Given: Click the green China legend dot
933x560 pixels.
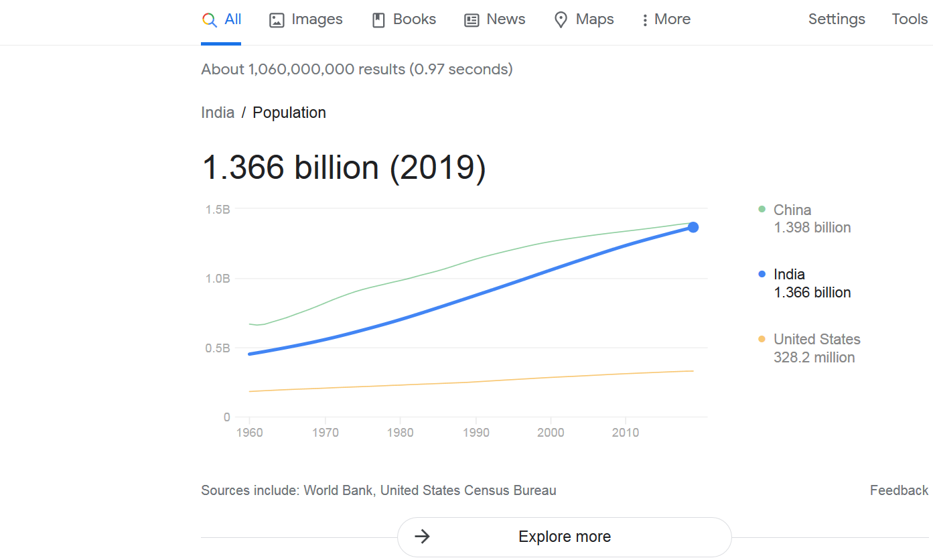Looking at the screenshot, I should click(762, 209).
